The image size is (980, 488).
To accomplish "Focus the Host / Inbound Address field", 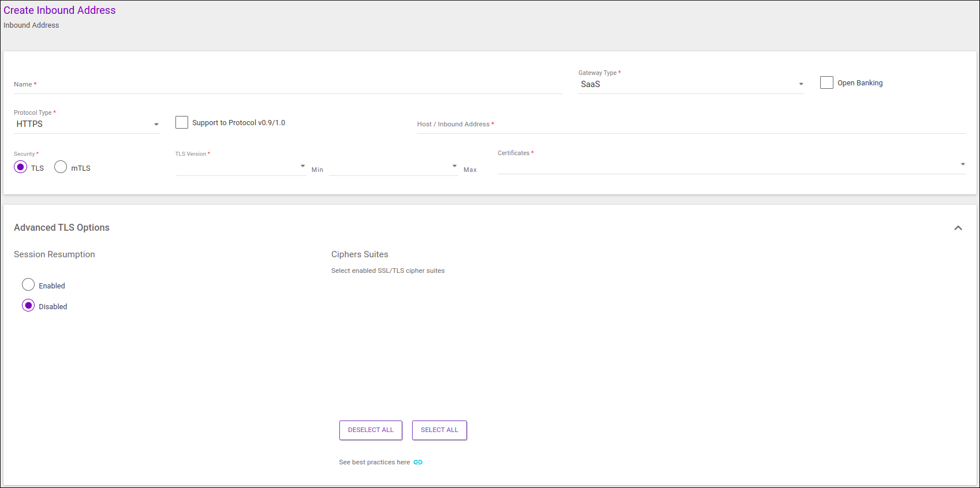I will 691,125.
